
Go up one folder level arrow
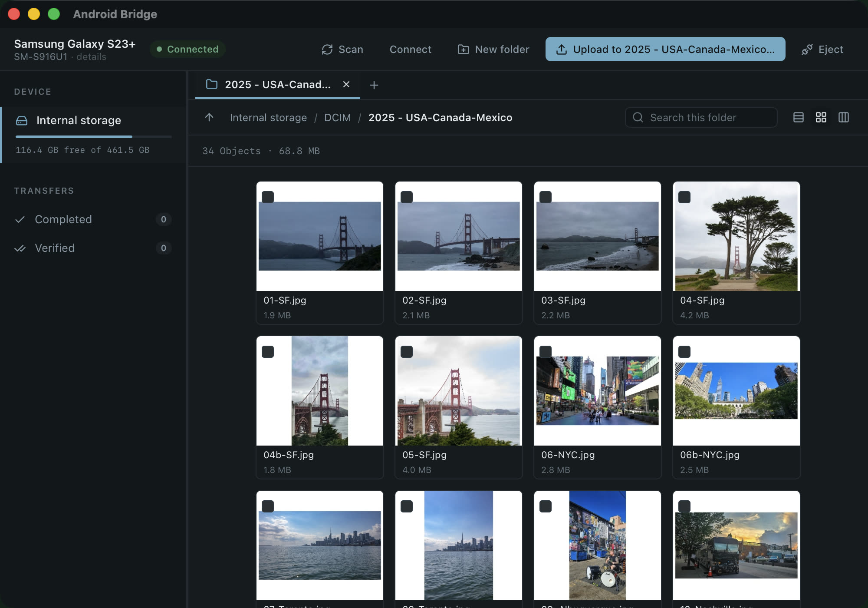(209, 117)
